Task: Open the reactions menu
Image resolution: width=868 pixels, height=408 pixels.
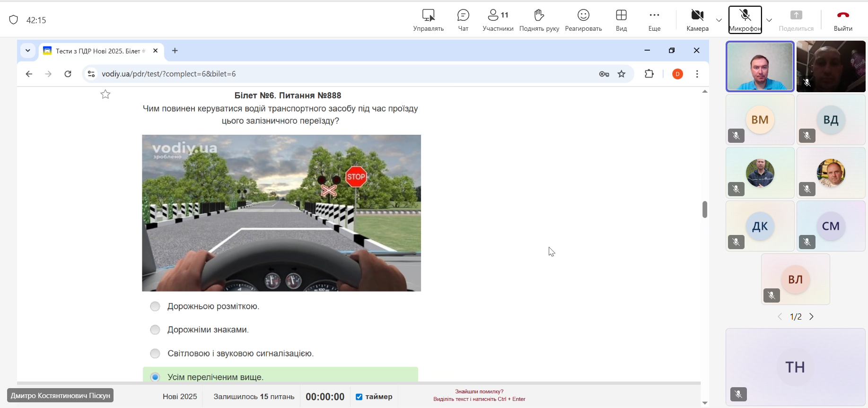Action: [x=583, y=20]
